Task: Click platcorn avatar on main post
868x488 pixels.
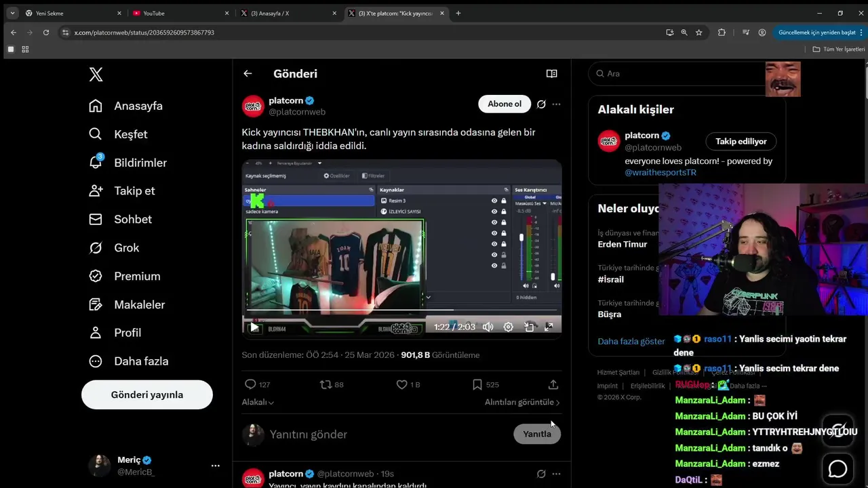Action: coord(253,106)
